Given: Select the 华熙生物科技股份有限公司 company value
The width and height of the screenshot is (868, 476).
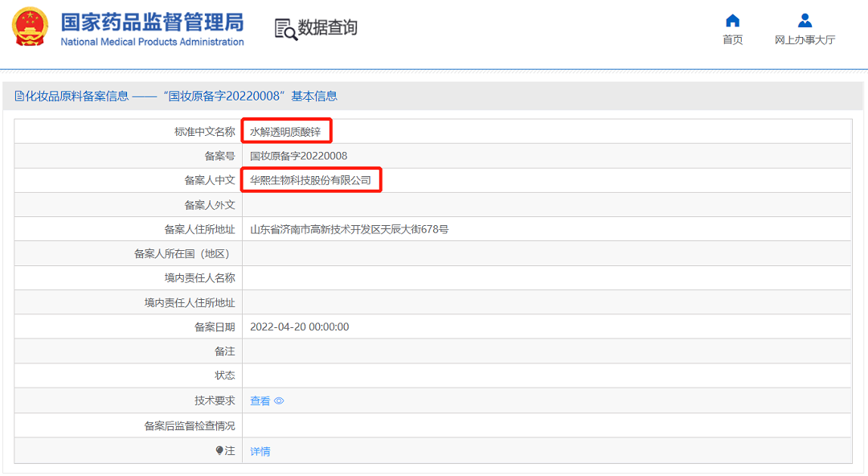Looking at the screenshot, I should 311,181.
